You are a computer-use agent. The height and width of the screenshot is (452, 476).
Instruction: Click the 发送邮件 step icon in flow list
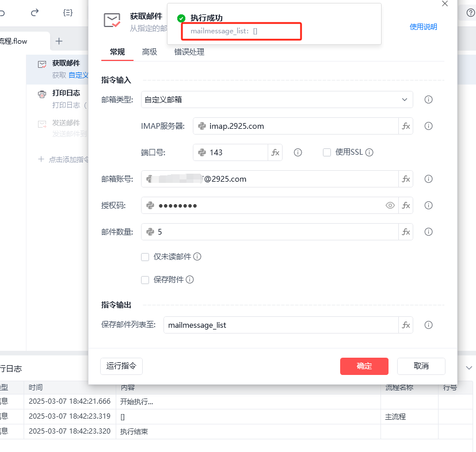(42, 124)
